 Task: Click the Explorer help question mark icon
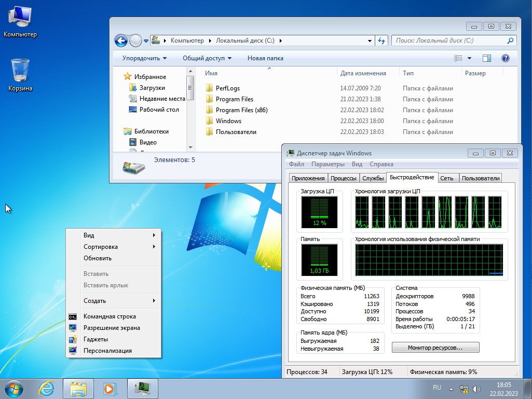pyautogui.click(x=505, y=58)
